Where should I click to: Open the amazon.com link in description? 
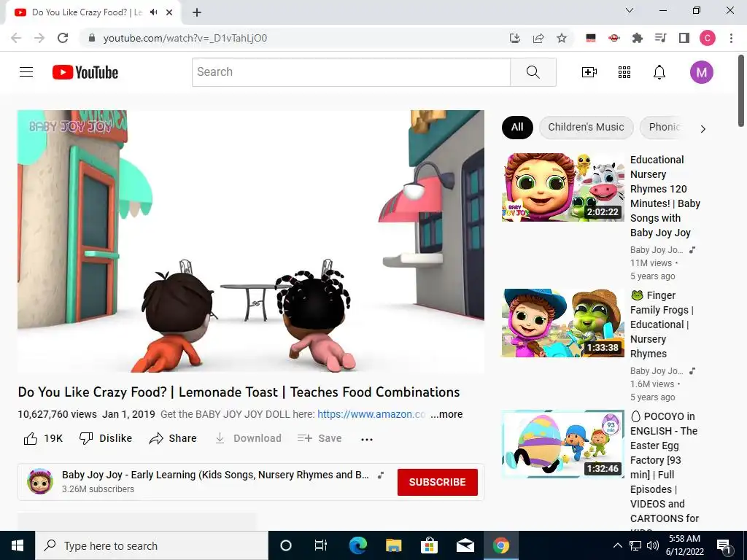tap(371, 414)
